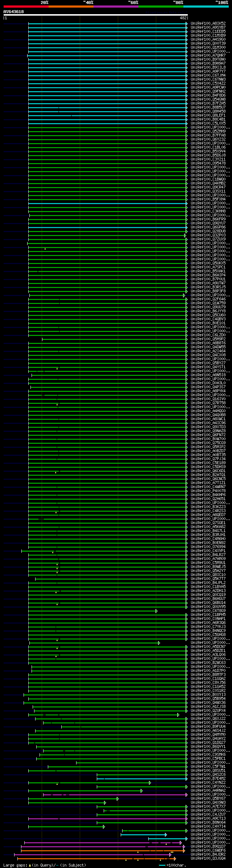232x868 pixels.
Task: Click the cyan alignment bar of UniRef100_B7E4M2
Action: pyautogui.click(x=142, y=779)
